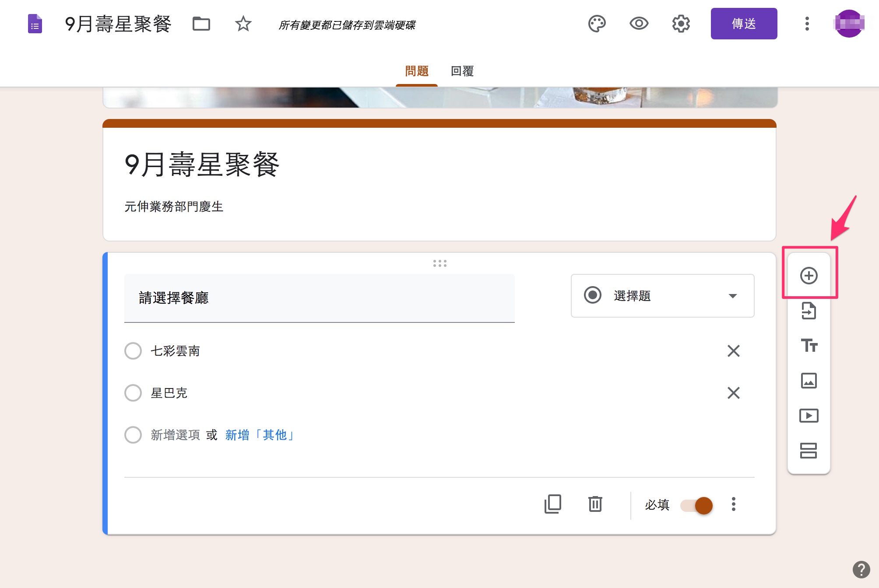Viewport: 879px width, 588px height.
Task: Click the 星巴克 option text
Action: pyautogui.click(x=169, y=393)
